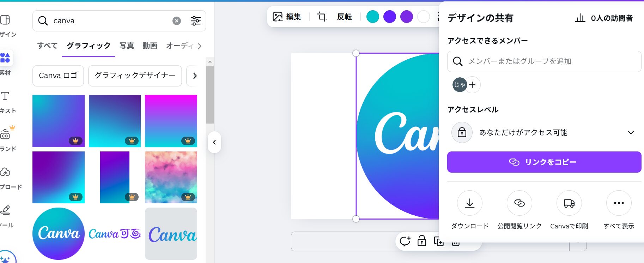Click the add comment icon
The width and height of the screenshot is (644, 263).
[405, 241]
